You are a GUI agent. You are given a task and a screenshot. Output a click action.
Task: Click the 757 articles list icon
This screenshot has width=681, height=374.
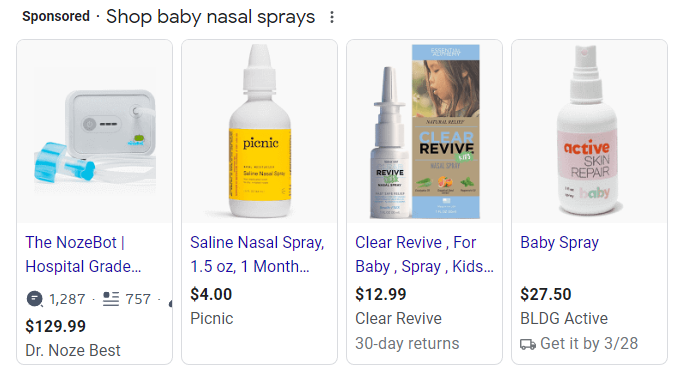pos(111,299)
